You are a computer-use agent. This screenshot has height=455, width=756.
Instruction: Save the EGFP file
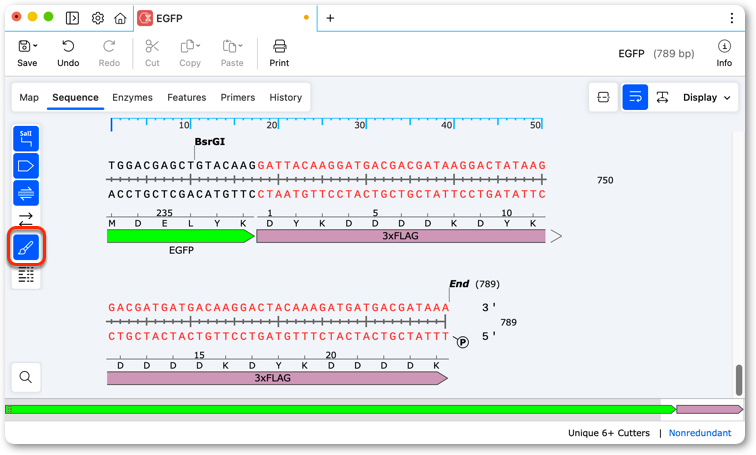(27, 53)
